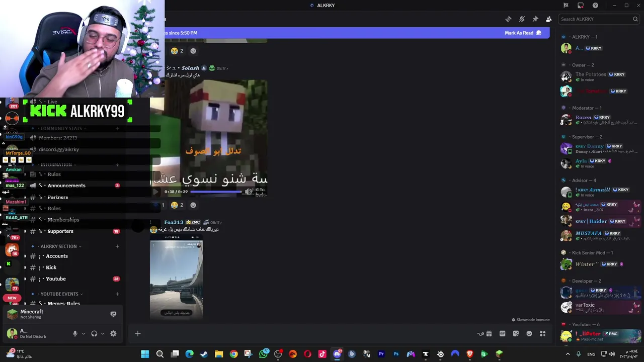Open pinned messages with the pin icon
Image resolution: width=644 pixels, height=362 pixels.
tap(535, 19)
